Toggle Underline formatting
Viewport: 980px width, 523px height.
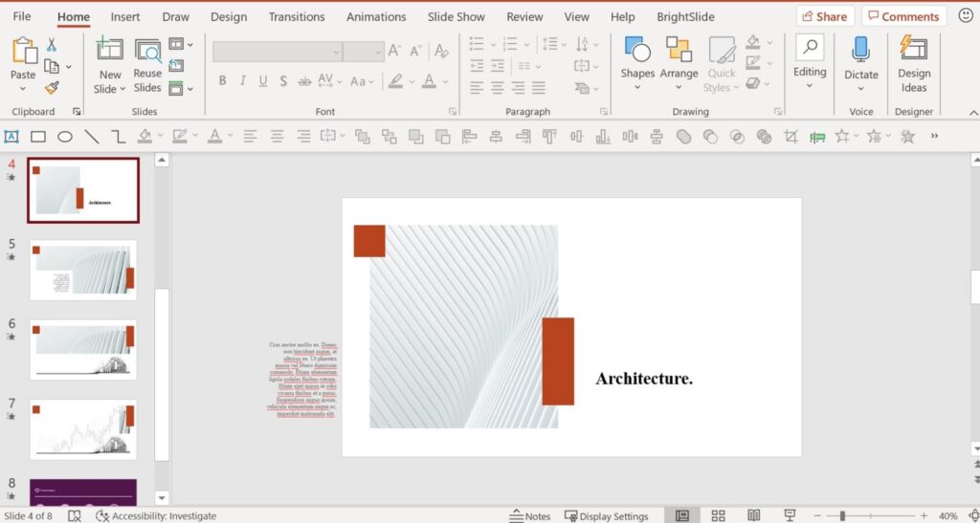tap(263, 80)
